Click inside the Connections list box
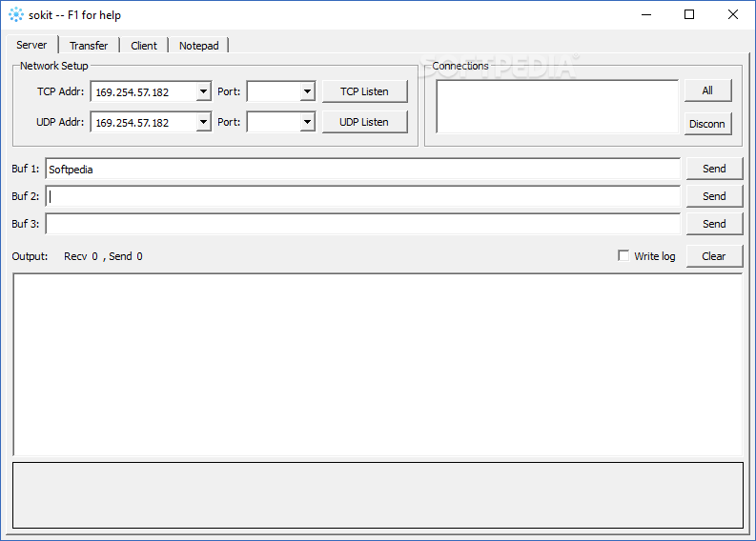The height and width of the screenshot is (541, 756). (557, 107)
